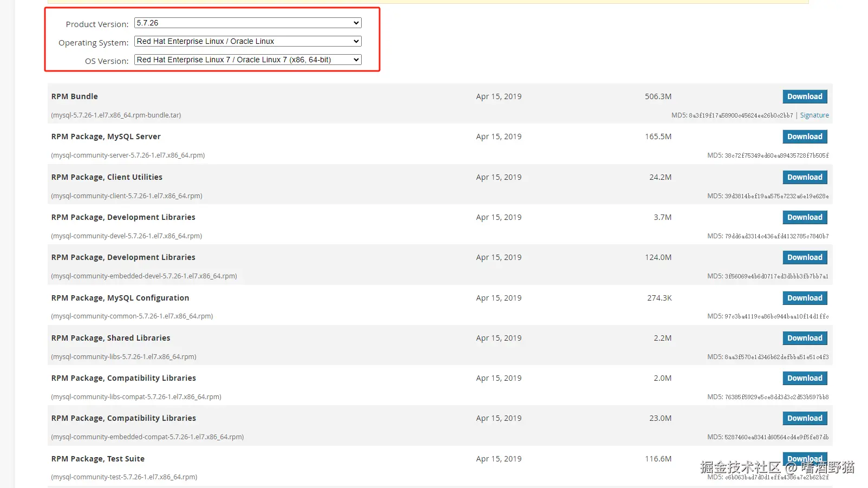The height and width of the screenshot is (488, 868).
Task: Click the MySQL Server package release date
Action: click(499, 136)
